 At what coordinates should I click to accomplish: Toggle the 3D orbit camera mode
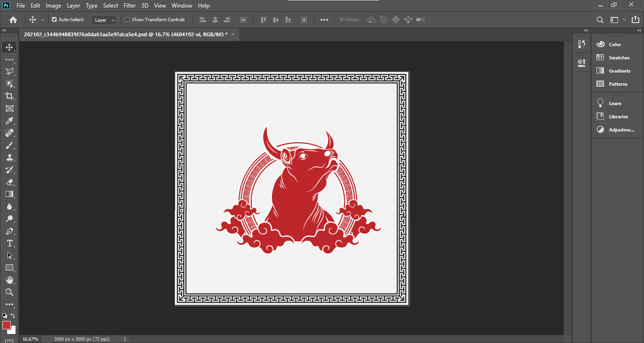click(x=372, y=19)
